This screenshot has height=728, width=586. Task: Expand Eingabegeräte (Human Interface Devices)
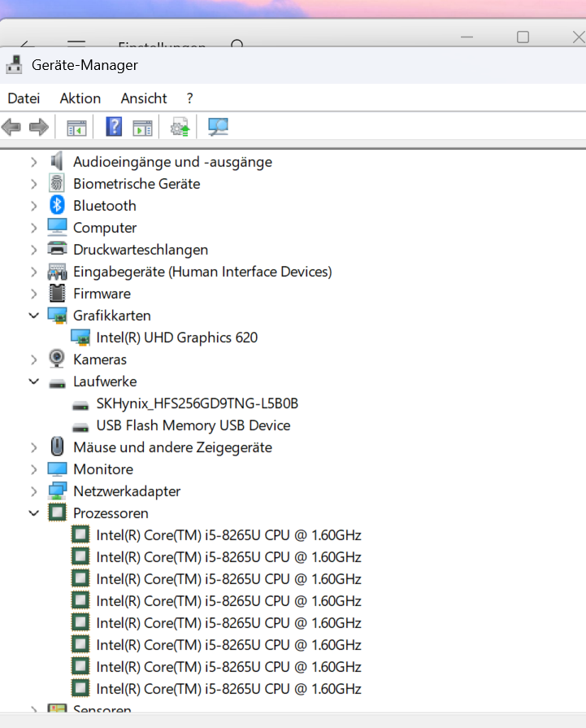33,272
